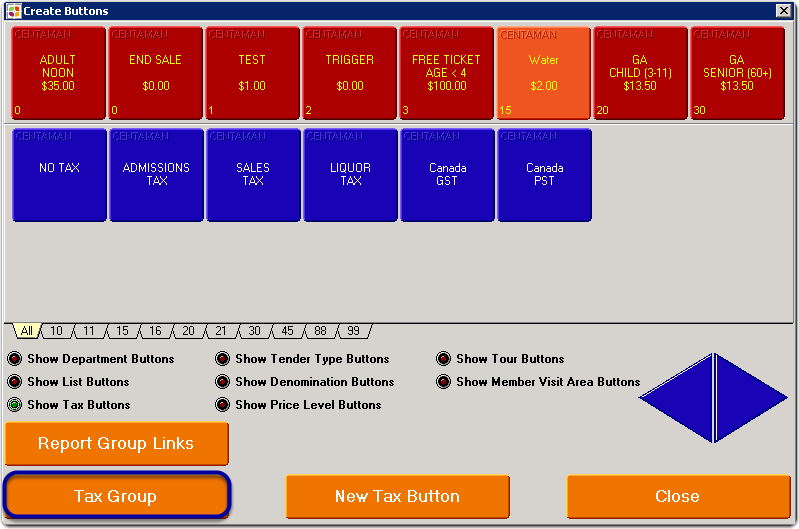Click FREE TICKET AGE < 4 button
This screenshot has width=799, height=529.
(x=446, y=73)
